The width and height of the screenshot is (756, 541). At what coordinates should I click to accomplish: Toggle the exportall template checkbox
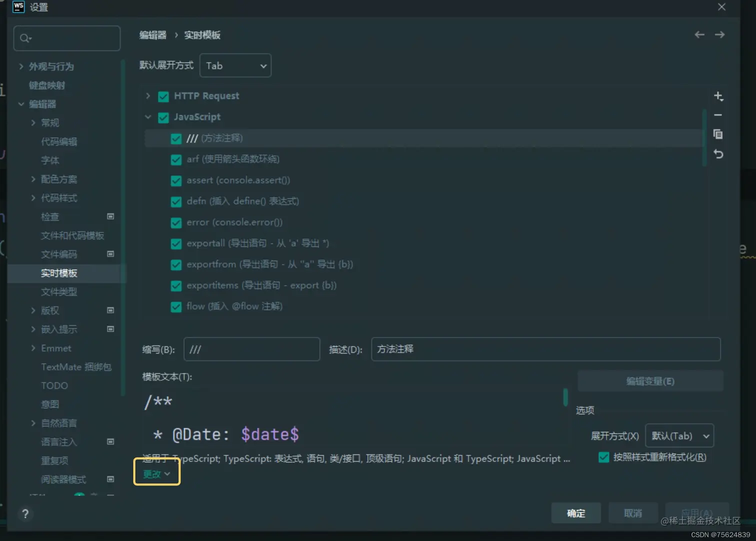176,243
